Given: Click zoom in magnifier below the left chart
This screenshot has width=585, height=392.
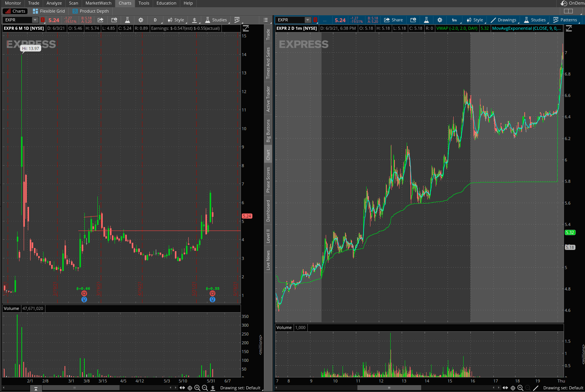Looking at the screenshot, I should point(197,388).
